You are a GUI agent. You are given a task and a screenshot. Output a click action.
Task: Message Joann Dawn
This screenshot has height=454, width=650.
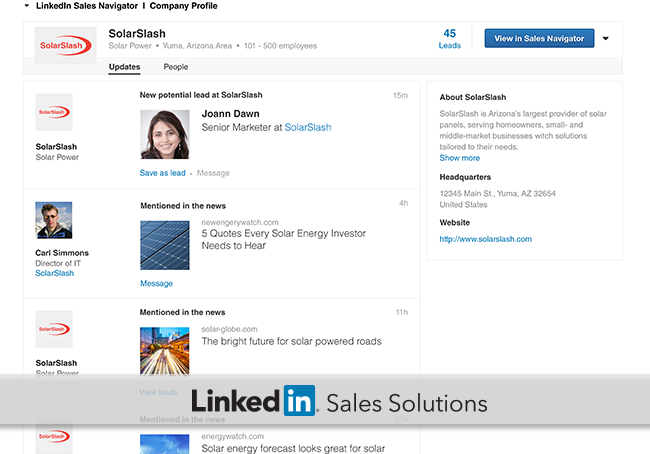click(213, 173)
